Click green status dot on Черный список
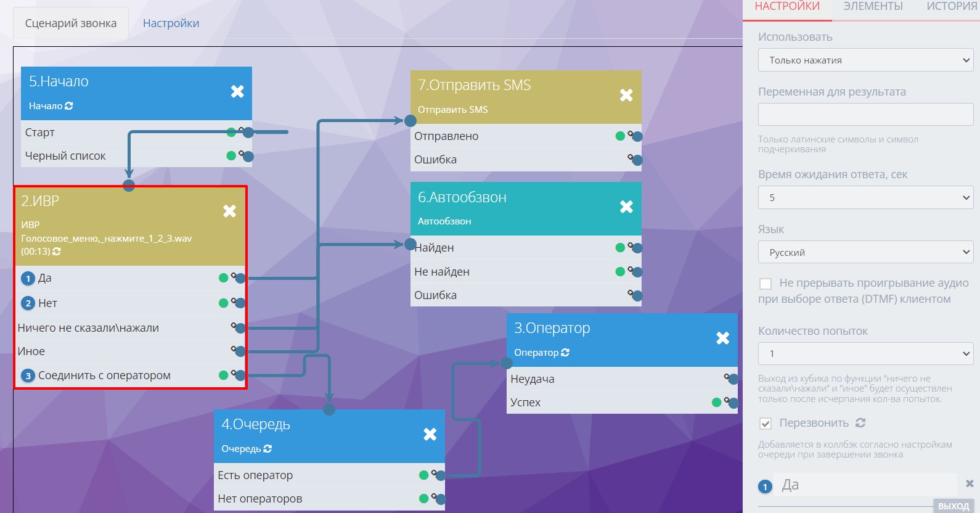 point(231,155)
